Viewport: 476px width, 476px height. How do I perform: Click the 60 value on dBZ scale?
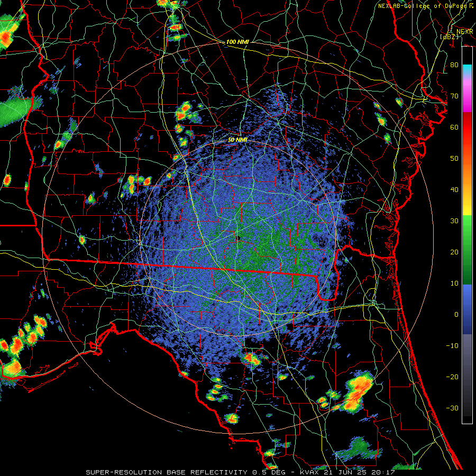click(x=454, y=127)
